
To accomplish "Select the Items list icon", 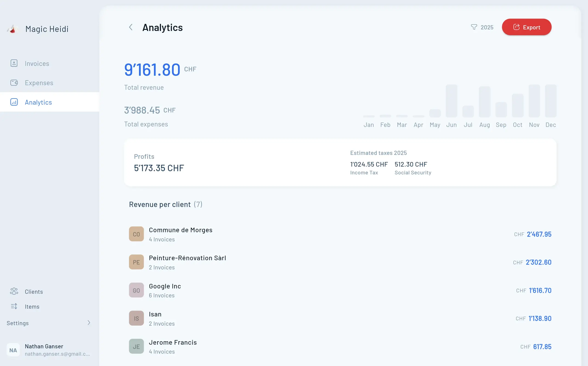I will pos(14,306).
